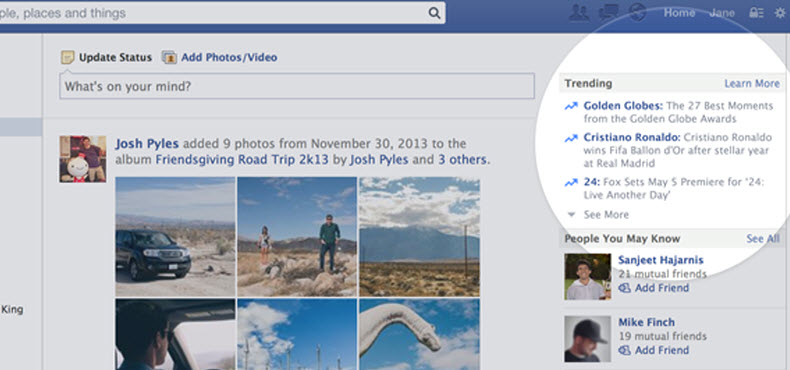Image resolution: width=790 pixels, height=370 pixels.
Task: Open Jane's profile from top bar
Action: (x=722, y=13)
